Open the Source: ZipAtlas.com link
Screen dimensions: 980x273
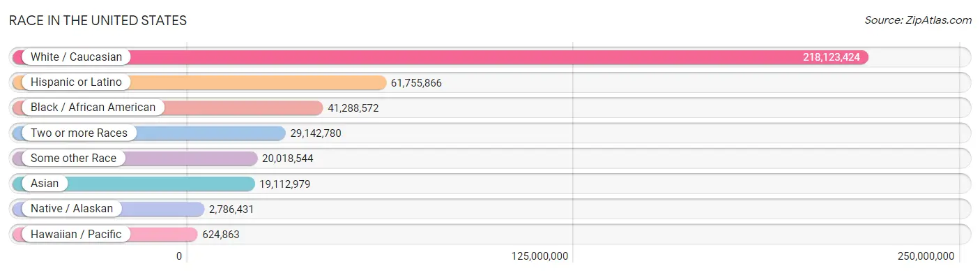[x=918, y=20]
